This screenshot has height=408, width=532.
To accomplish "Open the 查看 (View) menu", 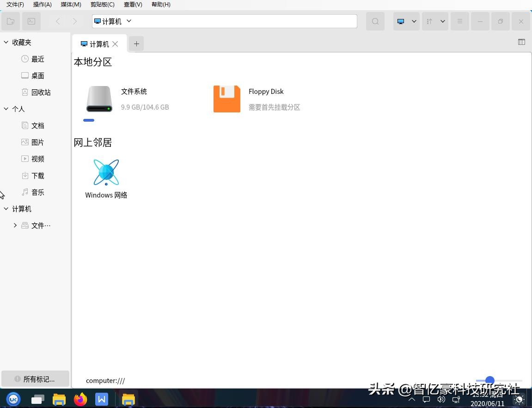I will pyautogui.click(x=133, y=4).
